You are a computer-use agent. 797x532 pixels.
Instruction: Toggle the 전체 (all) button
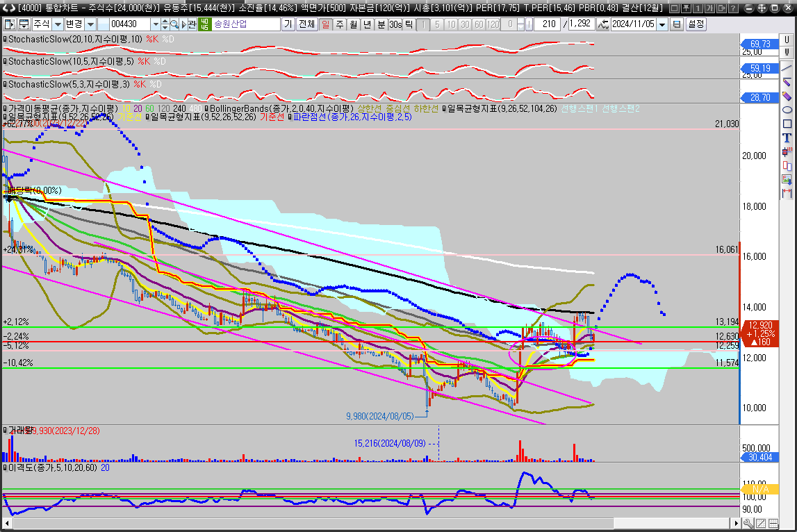(x=306, y=24)
